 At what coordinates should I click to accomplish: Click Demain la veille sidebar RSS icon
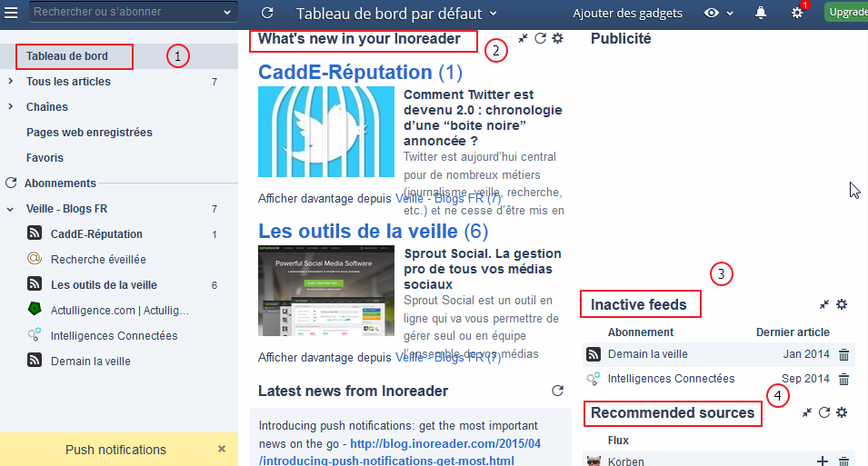pyautogui.click(x=35, y=361)
